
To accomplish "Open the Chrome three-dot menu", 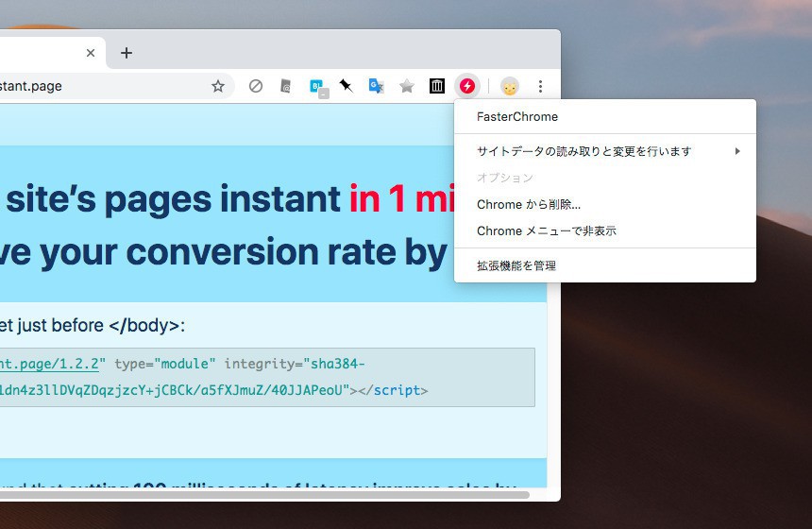I will tap(540, 87).
